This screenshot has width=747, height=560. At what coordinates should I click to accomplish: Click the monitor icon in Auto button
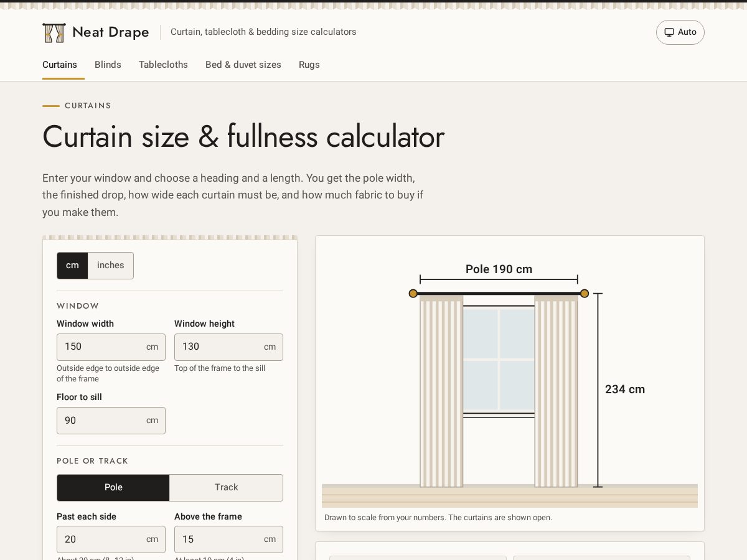point(669,32)
